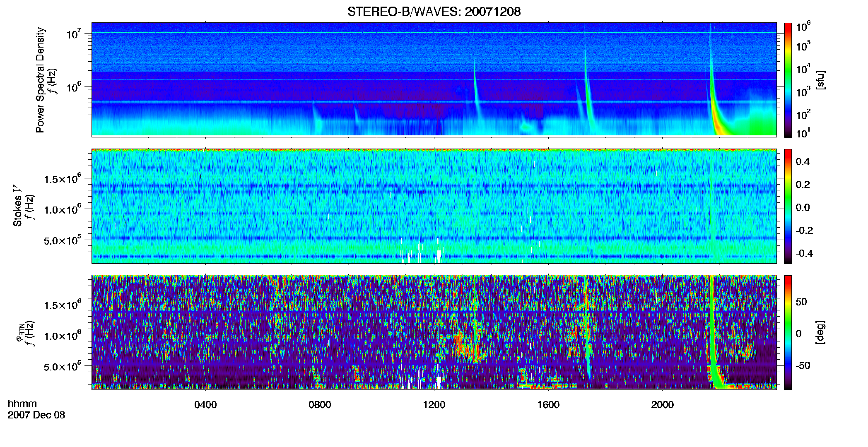This screenshot has height=447, width=868.
Task: Select the 1200 time tick label
Action: coord(434,405)
